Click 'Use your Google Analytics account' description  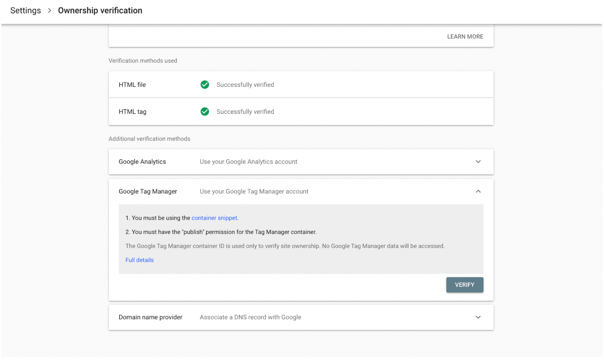pyautogui.click(x=248, y=162)
